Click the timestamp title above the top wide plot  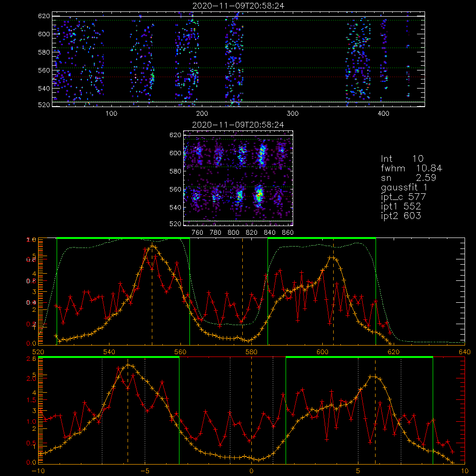[x=238, y=6]
